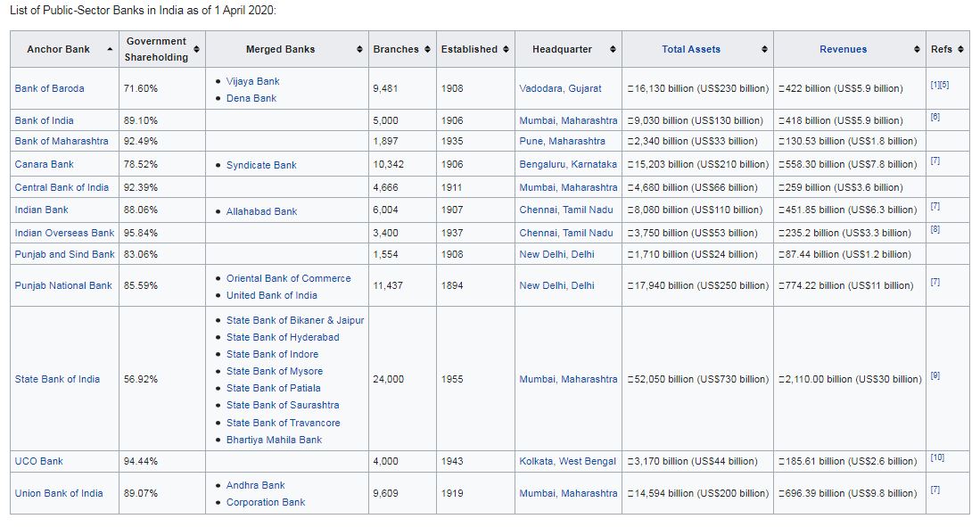The image size is (980, 527).
Task: Open Syndicate Bank link
Action: [261, 165]
